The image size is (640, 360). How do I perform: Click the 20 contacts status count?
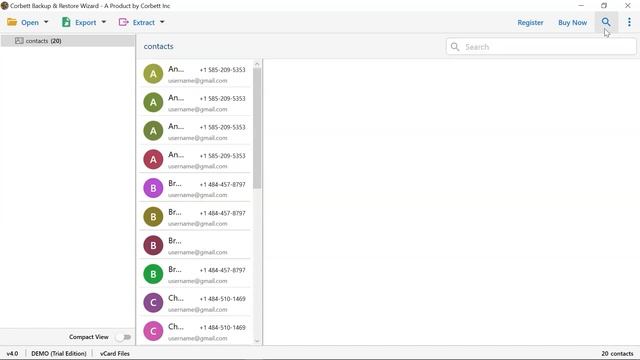(617, 353)
